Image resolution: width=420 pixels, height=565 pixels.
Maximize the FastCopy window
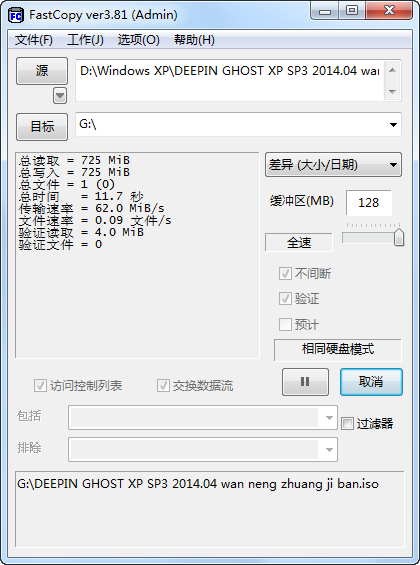pyautogui.click(x=352, y=11)
